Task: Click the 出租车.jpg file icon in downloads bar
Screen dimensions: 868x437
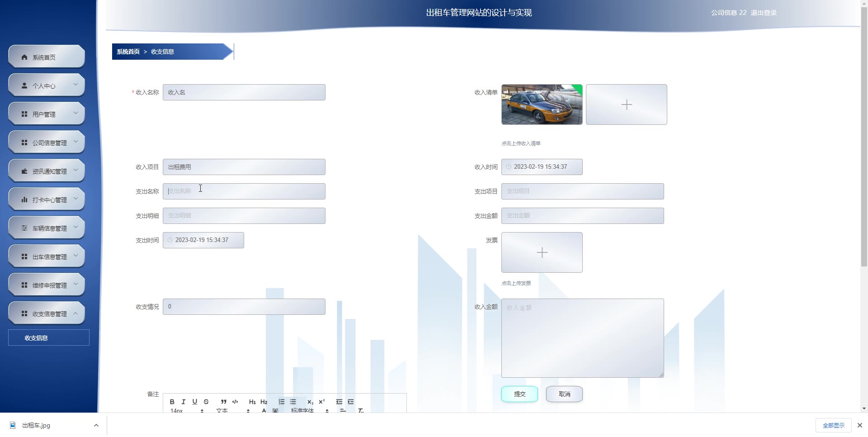Action: (13, 425)
